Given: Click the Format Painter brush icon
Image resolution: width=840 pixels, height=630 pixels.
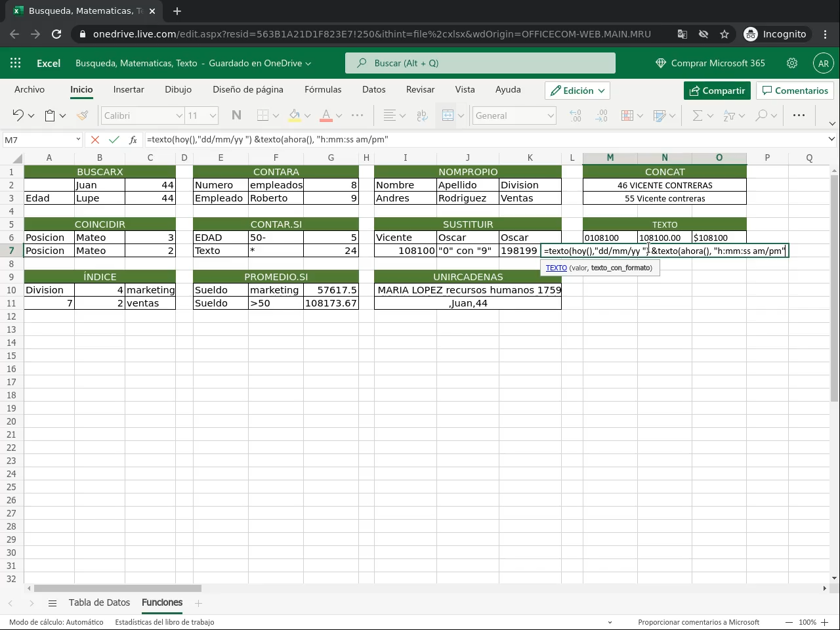Looking at the screenshot, I should (82, 115).
